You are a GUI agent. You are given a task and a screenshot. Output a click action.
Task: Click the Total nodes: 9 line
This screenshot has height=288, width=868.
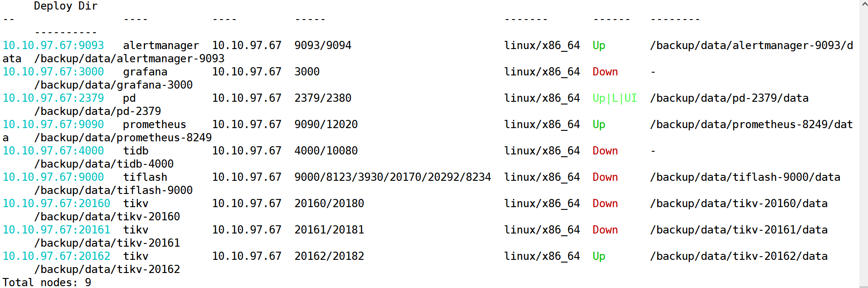tap(47, 283)
